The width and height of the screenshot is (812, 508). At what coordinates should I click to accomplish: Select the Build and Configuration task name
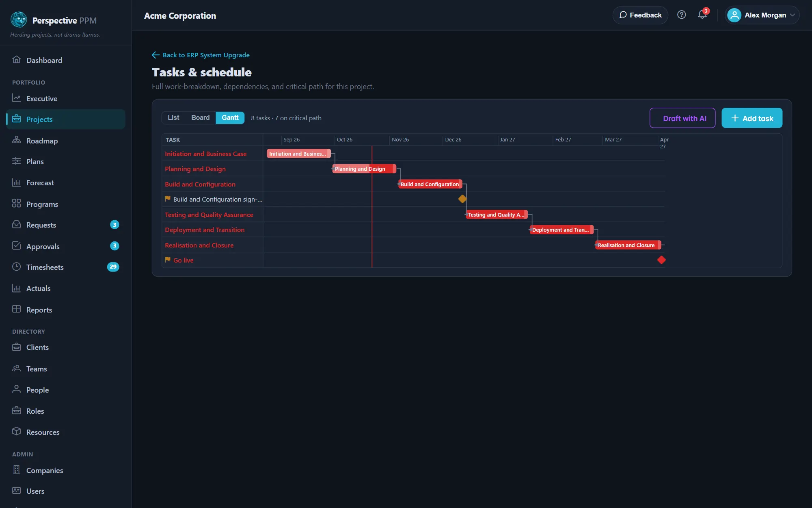coord(200,184)
